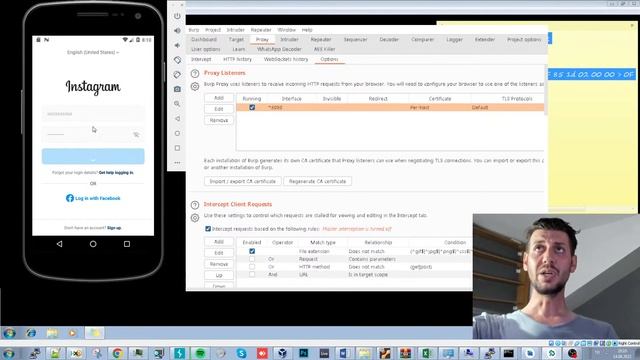640x360 pixels.
Task: Click Add in Proxy Listeners
Action: tap(219, 98)
